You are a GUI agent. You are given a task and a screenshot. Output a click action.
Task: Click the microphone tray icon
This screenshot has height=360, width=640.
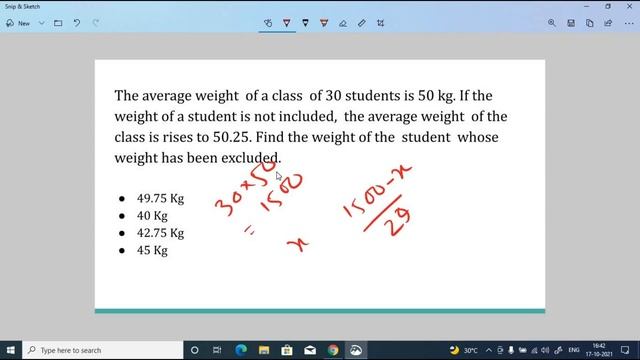click(x=511, y=350)
